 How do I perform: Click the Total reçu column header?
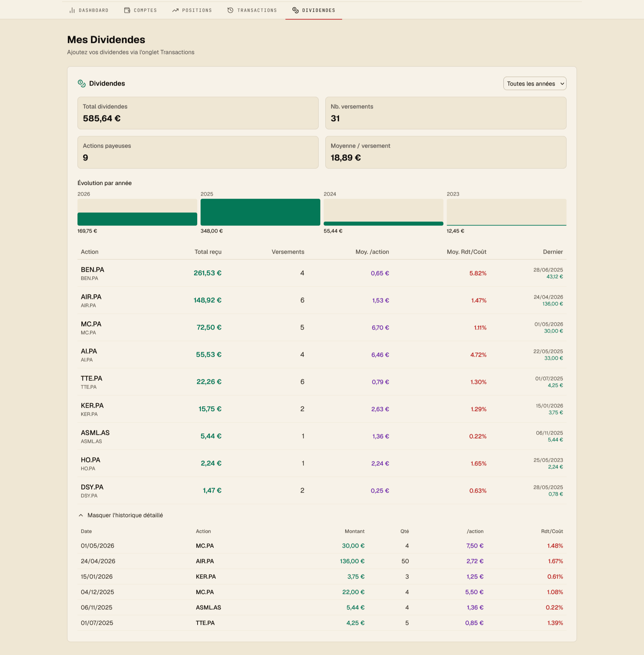point(208,252)
